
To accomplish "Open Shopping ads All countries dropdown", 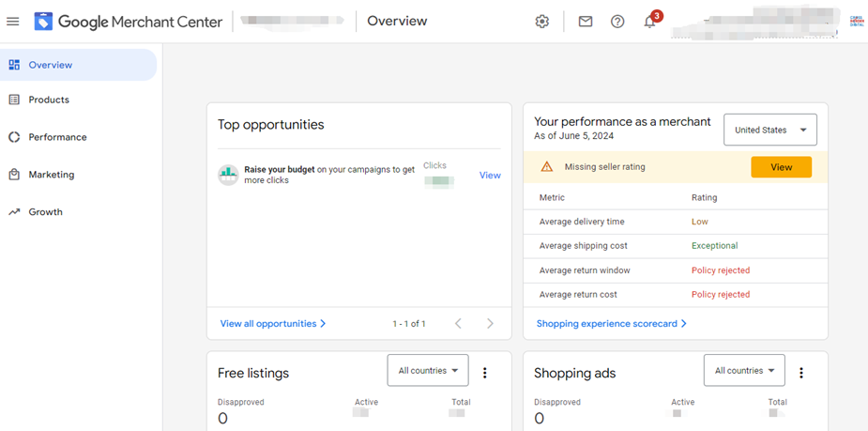I will (744, 371).
